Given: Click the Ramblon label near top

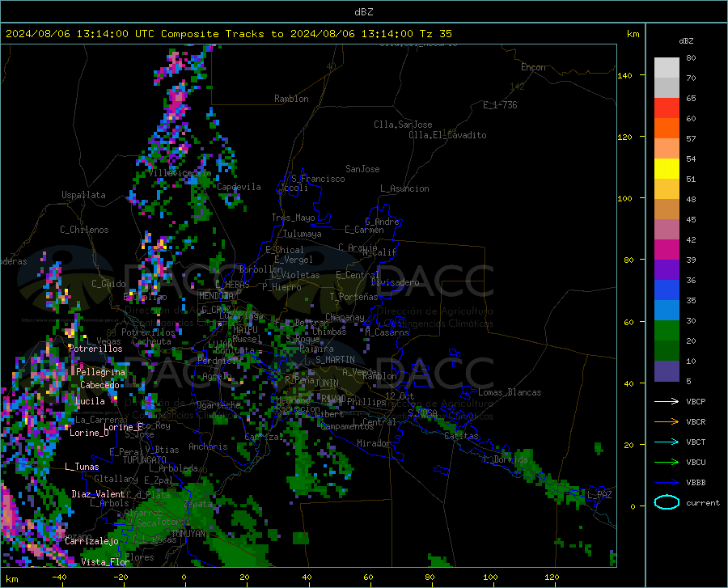Looking at the screenshot, I should pyautogui.click(x=291, y=99).
